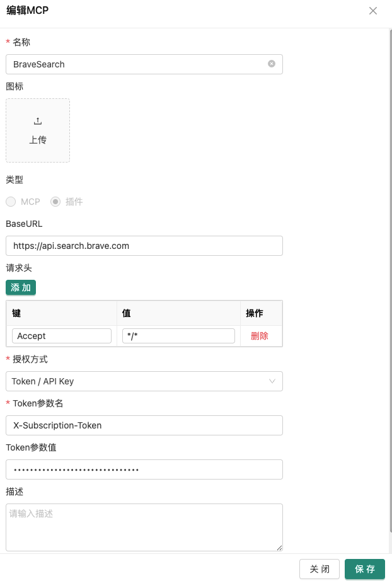Screen dimensions: 392x581
Task: Click the BaseURL input field
Action: pyautogui.click(x=144, y=246)
